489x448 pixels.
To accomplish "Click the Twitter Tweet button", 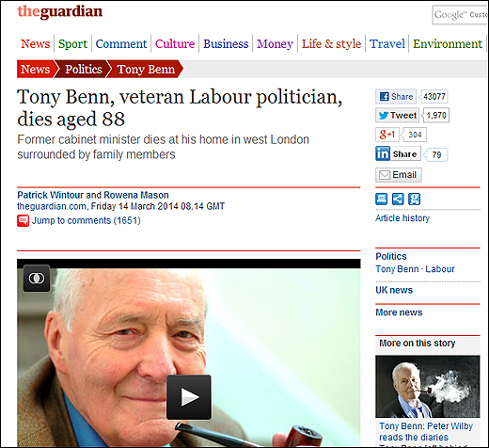I will [397, 115].
